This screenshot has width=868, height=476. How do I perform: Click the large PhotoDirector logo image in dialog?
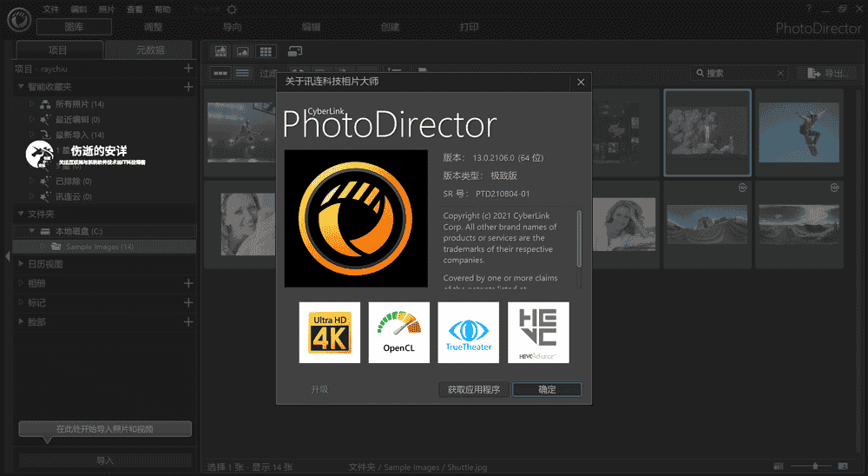[356, 218]
